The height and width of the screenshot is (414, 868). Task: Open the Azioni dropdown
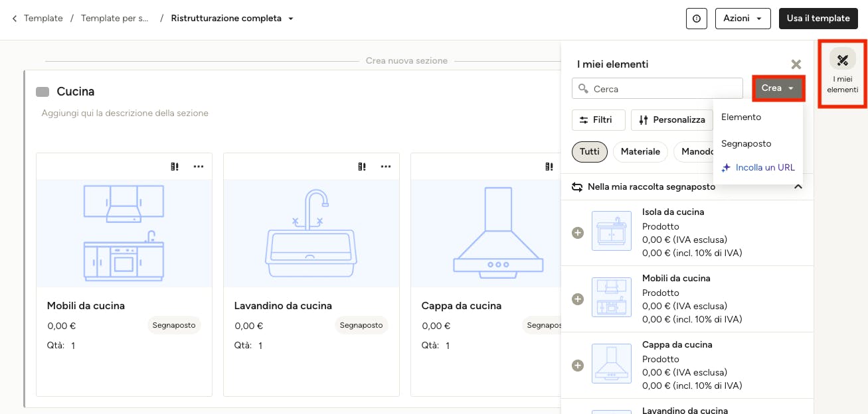point(742,19)
